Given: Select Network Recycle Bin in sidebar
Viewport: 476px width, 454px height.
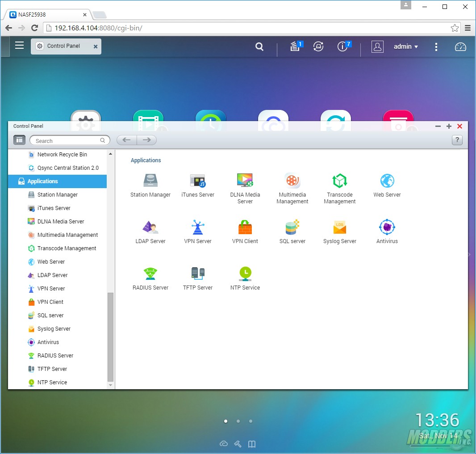Looking at the screenshot, I should pos(57,155).
